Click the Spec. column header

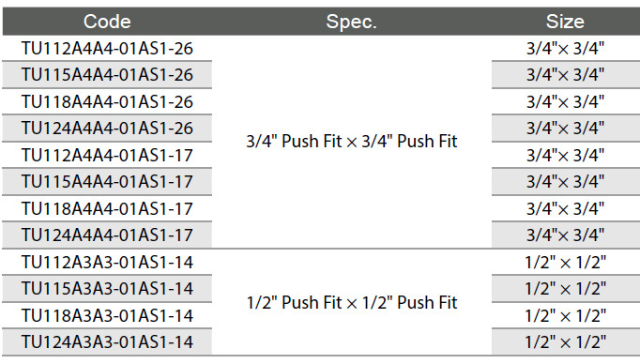click(x=351, y=22)
